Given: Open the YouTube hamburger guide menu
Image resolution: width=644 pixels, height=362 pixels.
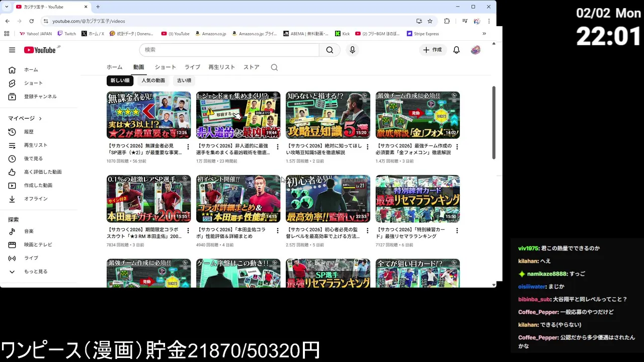Looking at the screenshot, I should (12, 50).
